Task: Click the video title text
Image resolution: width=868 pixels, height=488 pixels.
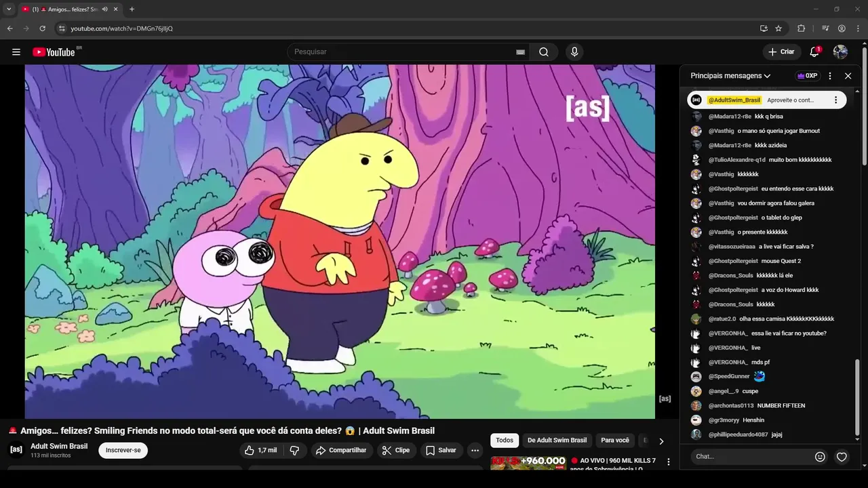Action: click(x=227, y=431)
